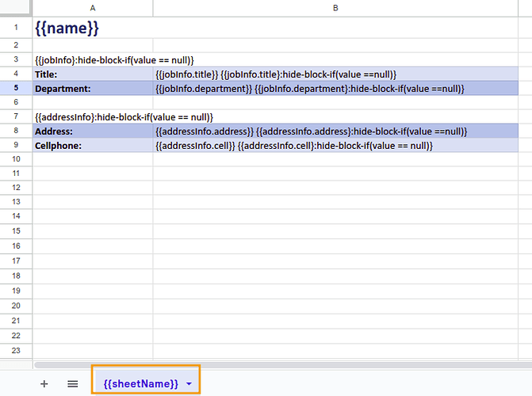Click the {{addressInfo.cell}} template cell
This screenshot has height=396, width=532.
point(294,146)
